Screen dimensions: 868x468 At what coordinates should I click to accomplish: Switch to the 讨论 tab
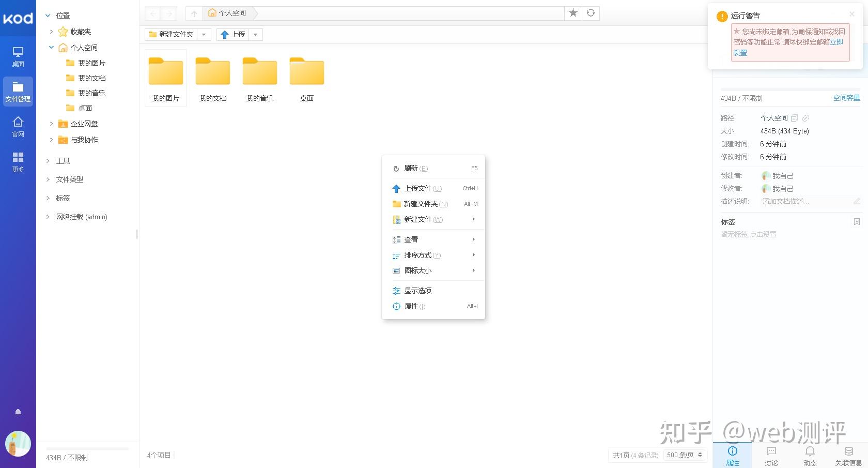[771, 455]
